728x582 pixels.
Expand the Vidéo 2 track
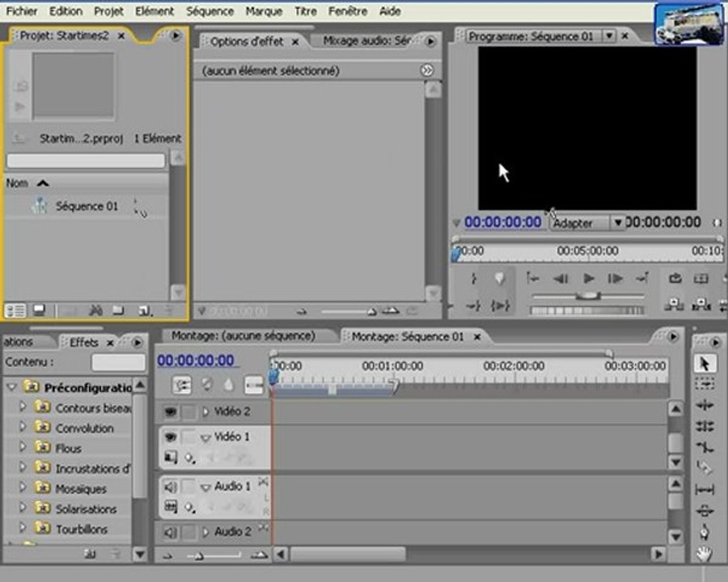click(205, 411)
